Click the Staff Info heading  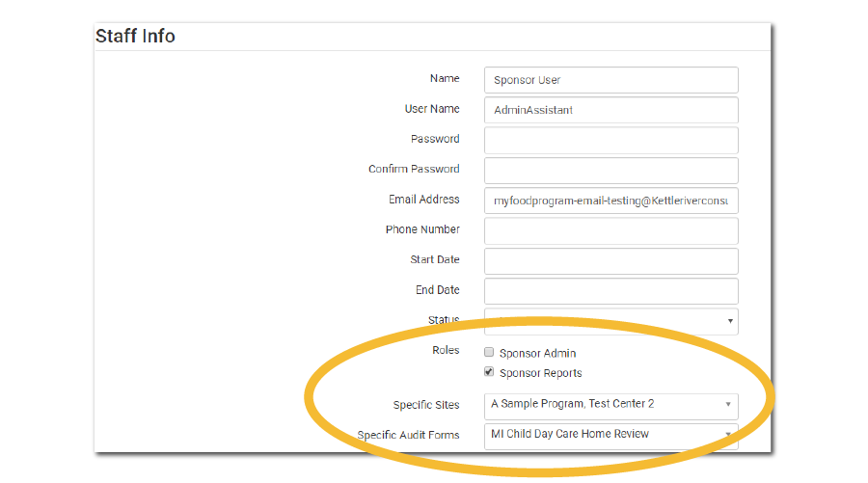coord(135,37)
